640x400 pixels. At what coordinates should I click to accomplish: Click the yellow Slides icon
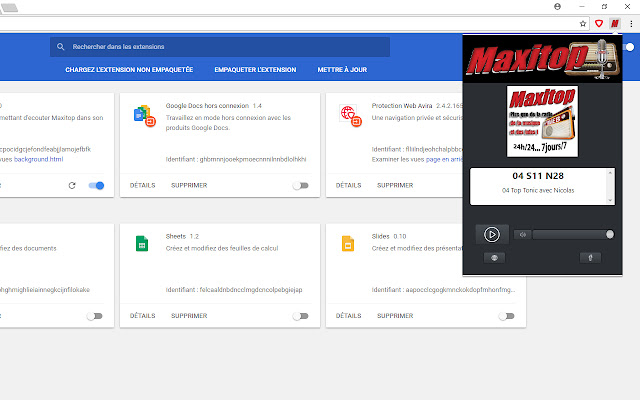tap(348, 244)
